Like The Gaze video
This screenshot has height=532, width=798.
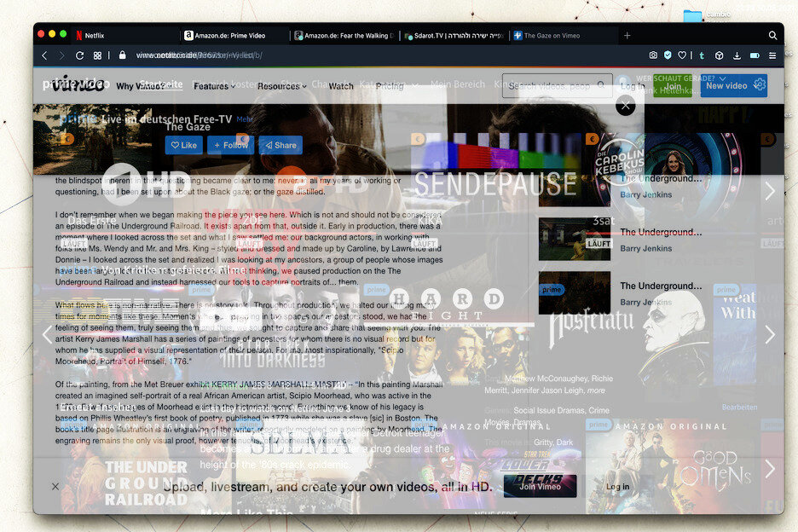[183, 145]
